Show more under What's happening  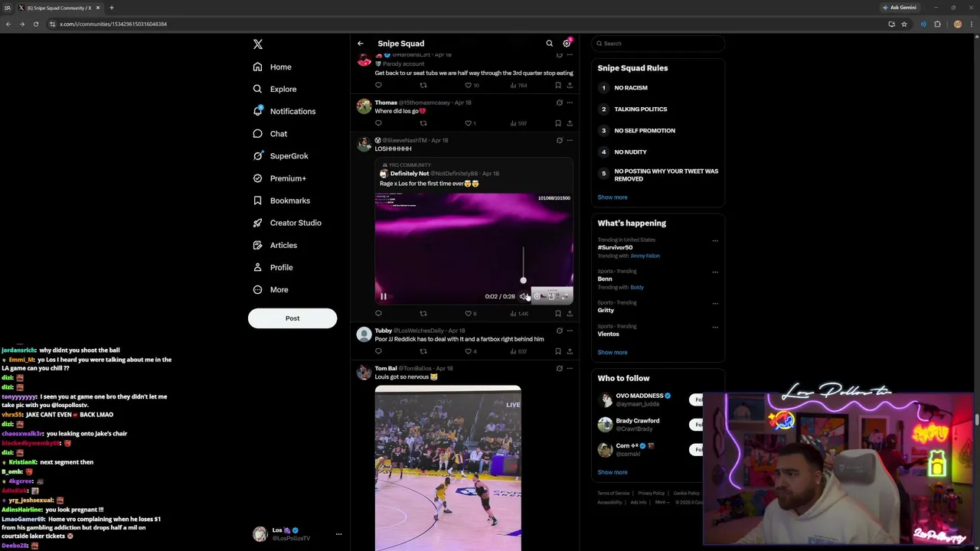(612, 353)
